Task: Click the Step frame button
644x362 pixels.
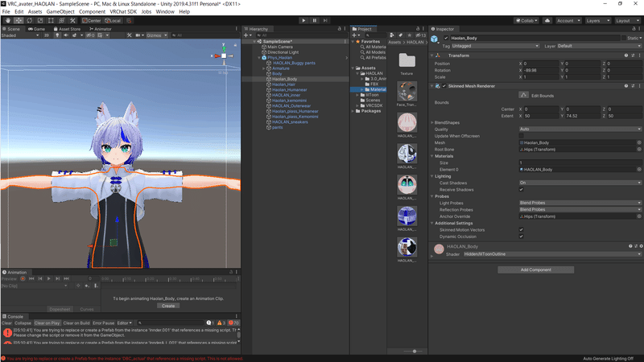Action: tap(325, 21)
